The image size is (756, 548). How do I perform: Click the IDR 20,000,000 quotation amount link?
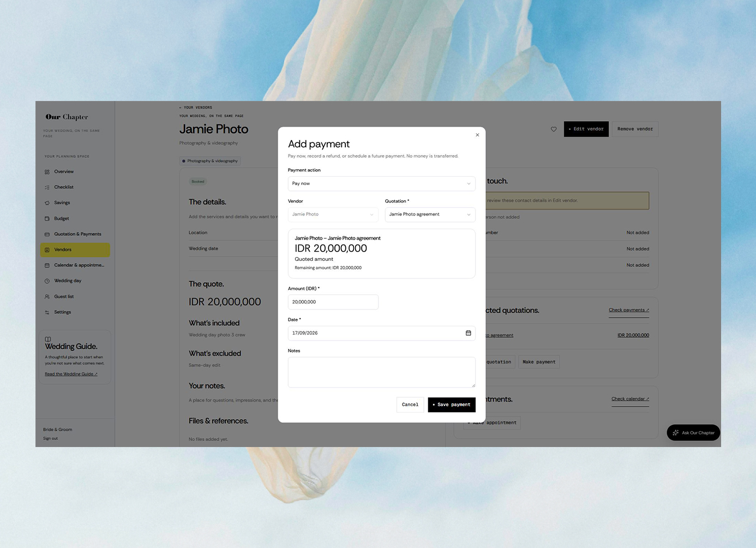(633, 335)
